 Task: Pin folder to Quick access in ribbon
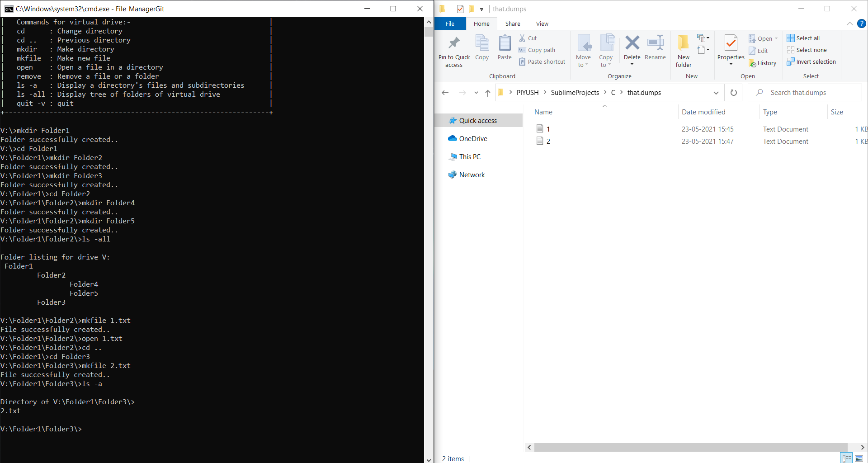[x=454, y=52]
